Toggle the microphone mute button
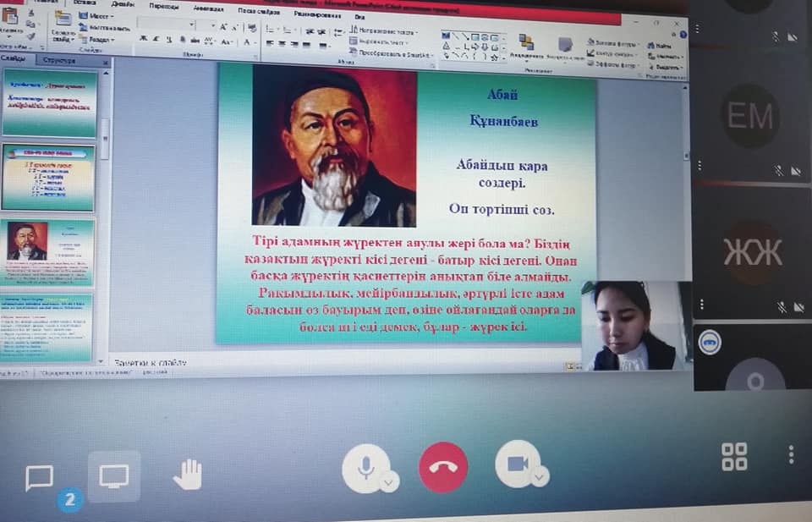 tap(365, 466)
